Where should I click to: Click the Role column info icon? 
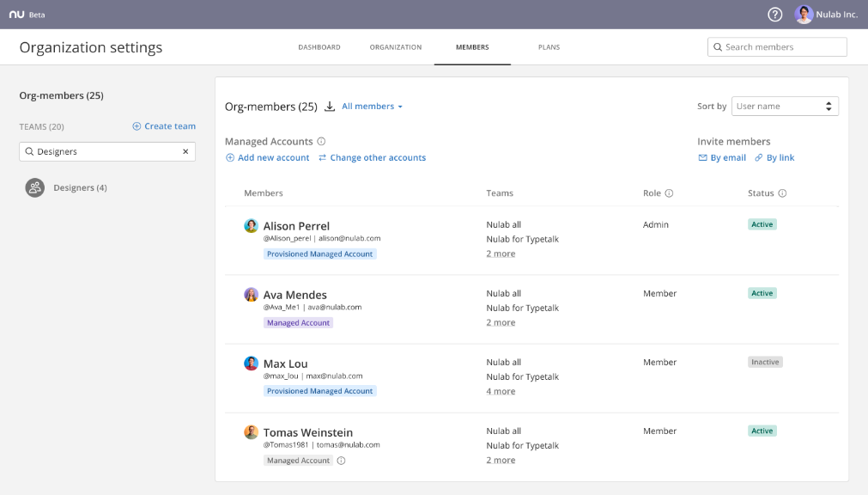click(669, 192)
